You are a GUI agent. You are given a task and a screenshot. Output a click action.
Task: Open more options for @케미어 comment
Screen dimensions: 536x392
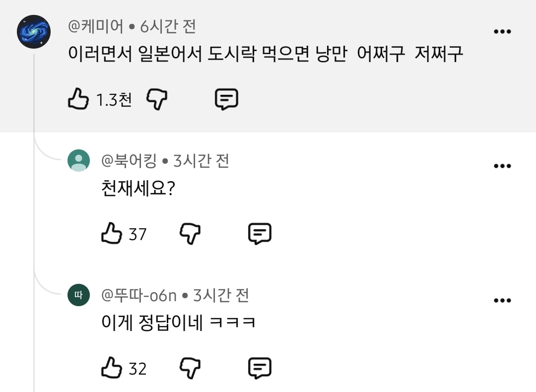coord(502,31)
